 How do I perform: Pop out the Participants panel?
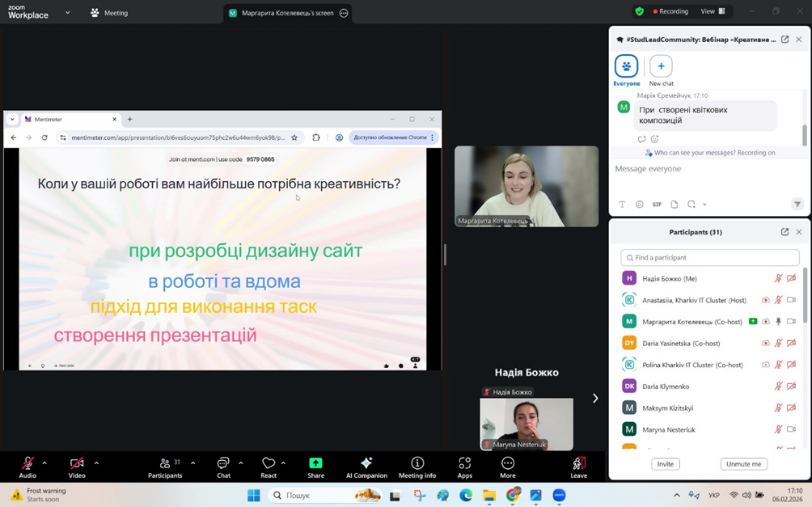785,232
